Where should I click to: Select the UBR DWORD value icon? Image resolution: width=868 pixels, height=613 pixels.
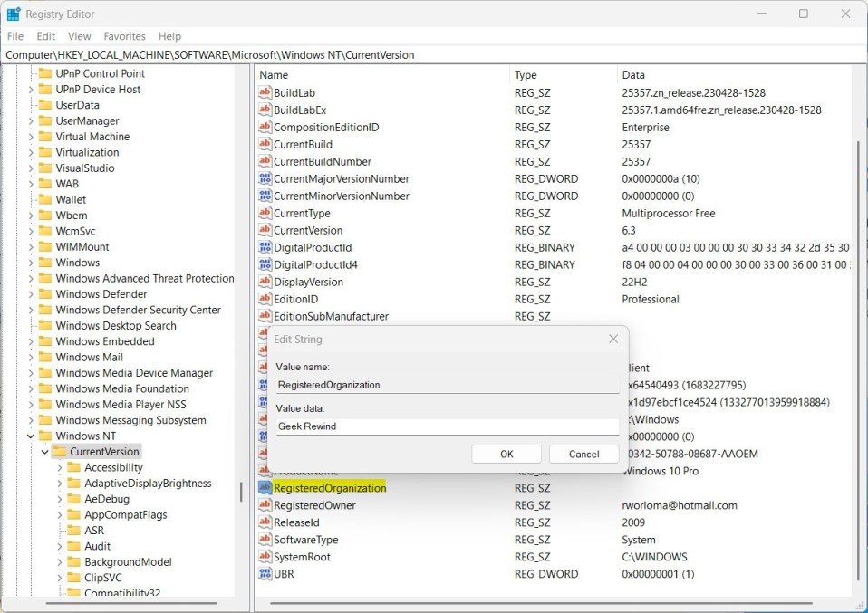265,574
